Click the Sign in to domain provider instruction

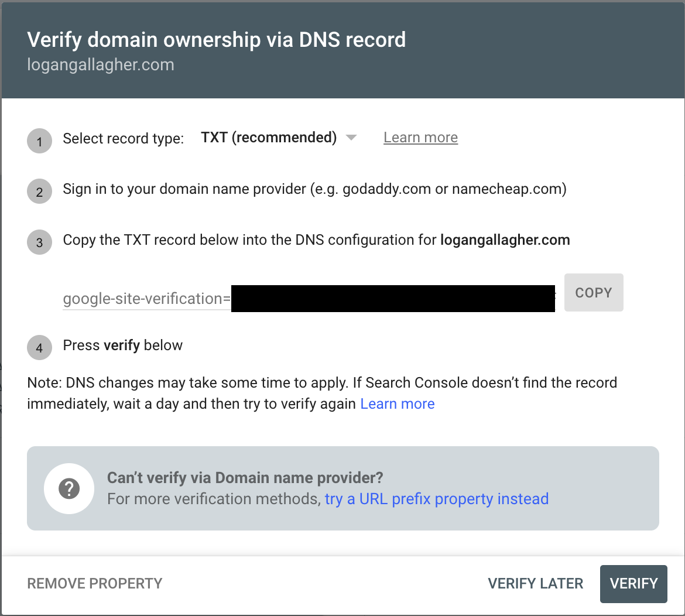coord(314,190)
